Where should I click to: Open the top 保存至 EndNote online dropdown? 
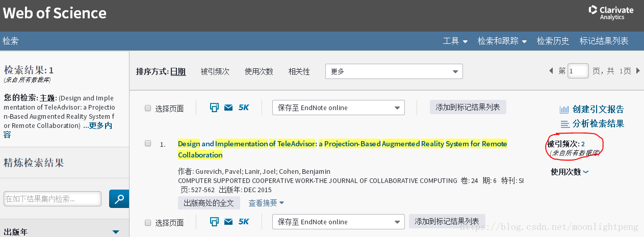[338, 108]
